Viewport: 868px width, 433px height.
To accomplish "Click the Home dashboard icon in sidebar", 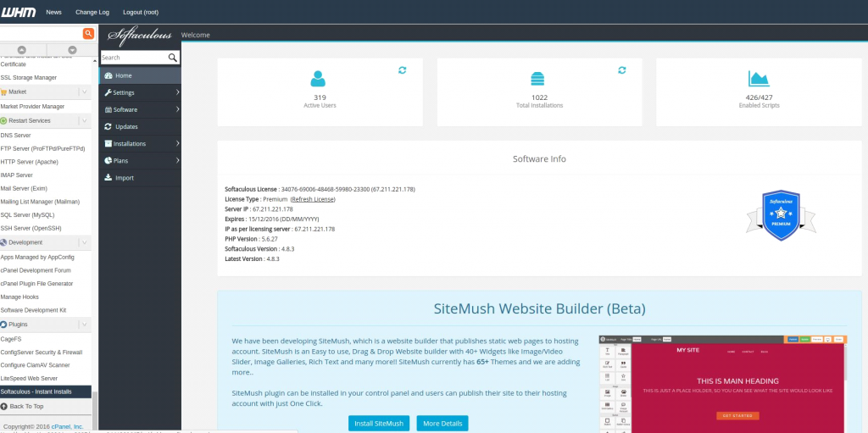I will coord(108,76).
